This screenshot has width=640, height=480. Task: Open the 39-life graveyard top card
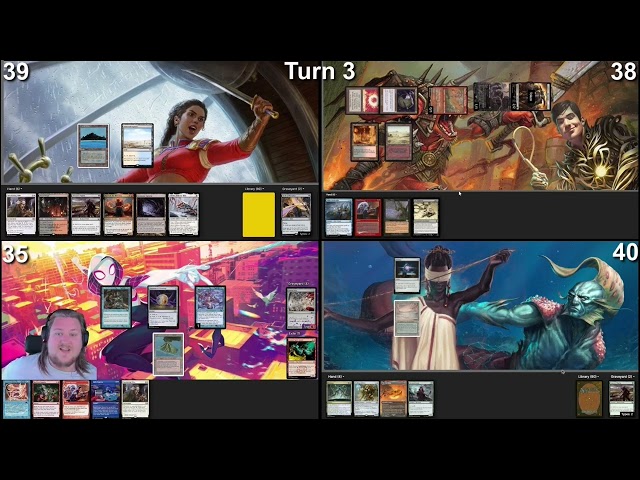296,215
